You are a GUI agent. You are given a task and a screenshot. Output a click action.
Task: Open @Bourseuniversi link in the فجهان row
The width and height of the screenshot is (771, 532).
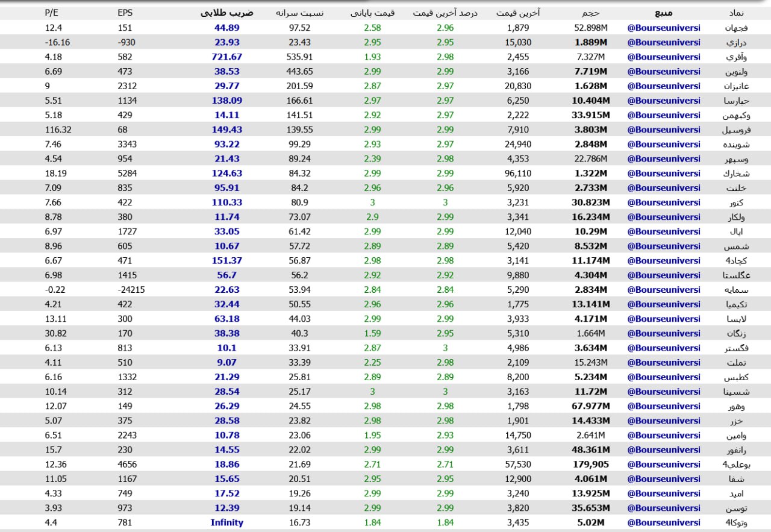coord(664,28)
